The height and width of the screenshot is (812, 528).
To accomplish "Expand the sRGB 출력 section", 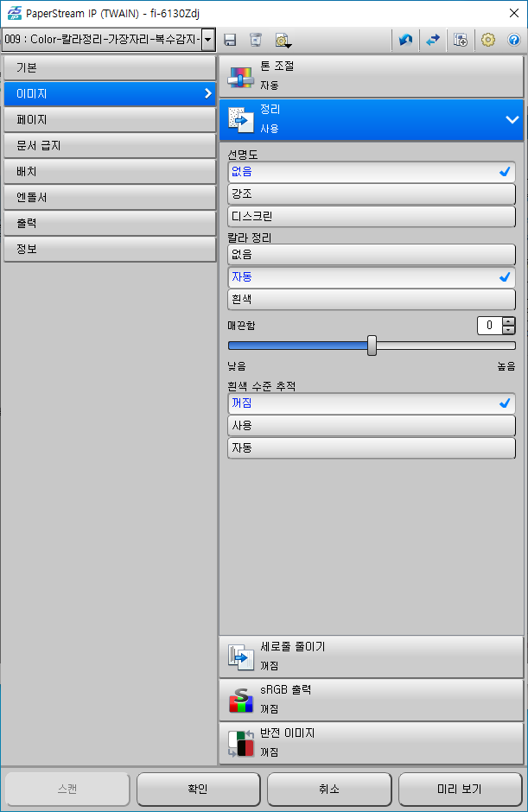I will click(372, 701).
